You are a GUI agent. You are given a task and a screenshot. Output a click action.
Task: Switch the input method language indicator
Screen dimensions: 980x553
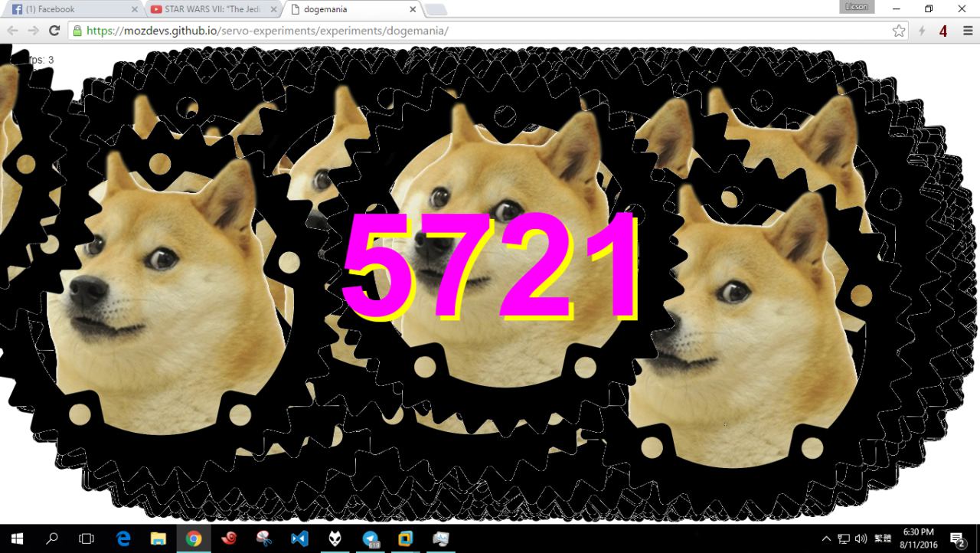coord(883,538)
